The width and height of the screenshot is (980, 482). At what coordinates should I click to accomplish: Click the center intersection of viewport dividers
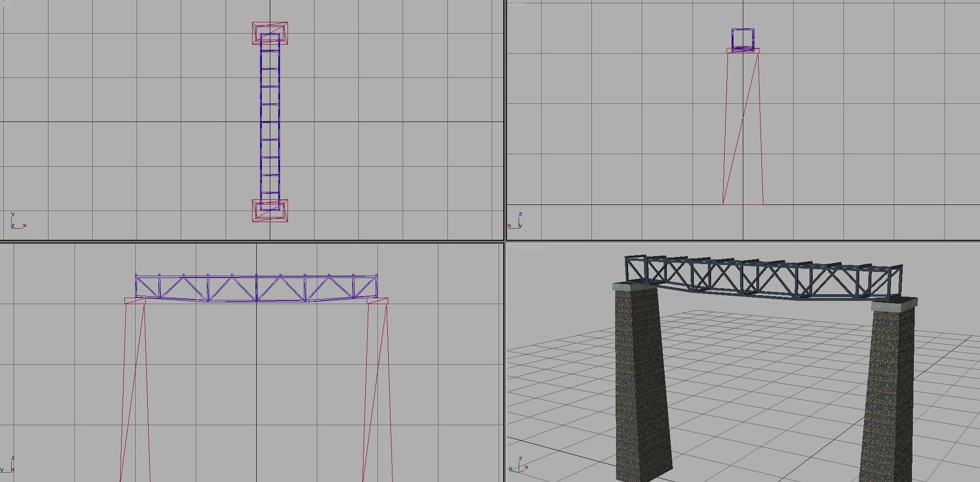[x=505, y=241]
